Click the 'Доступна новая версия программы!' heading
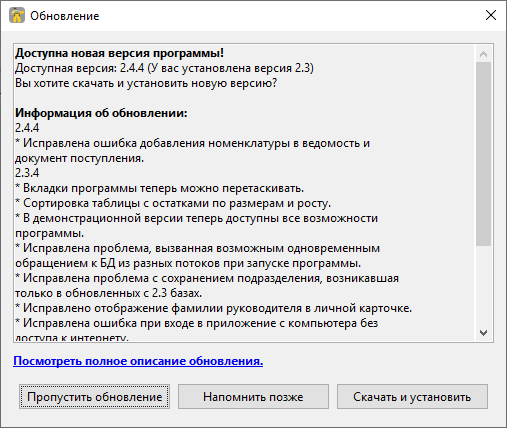This screenshot has height=428, width=507. (120, 53)
